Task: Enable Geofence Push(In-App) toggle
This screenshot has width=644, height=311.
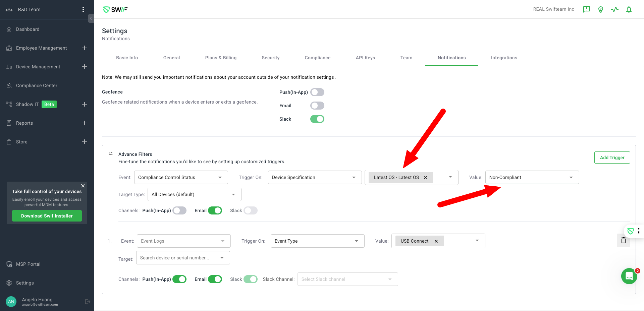Action: tap(317, 92)
